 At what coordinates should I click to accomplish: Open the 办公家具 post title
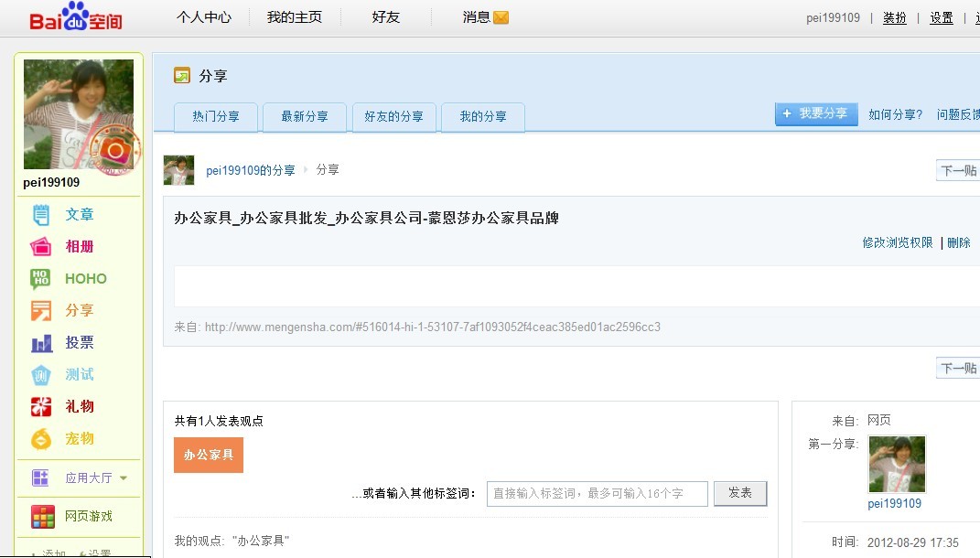(x=366, y=218)
